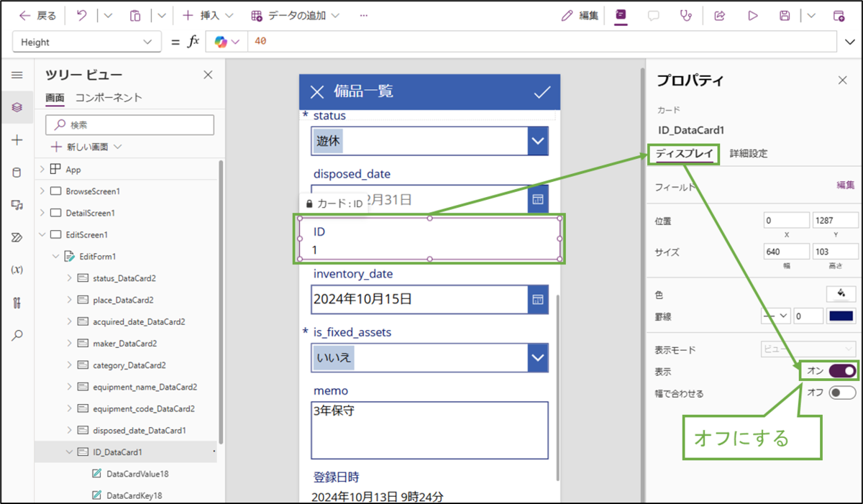863x504 pixels.
Task: Click the Search magnifier icon in sidebar
Action: tap(17, 335)
